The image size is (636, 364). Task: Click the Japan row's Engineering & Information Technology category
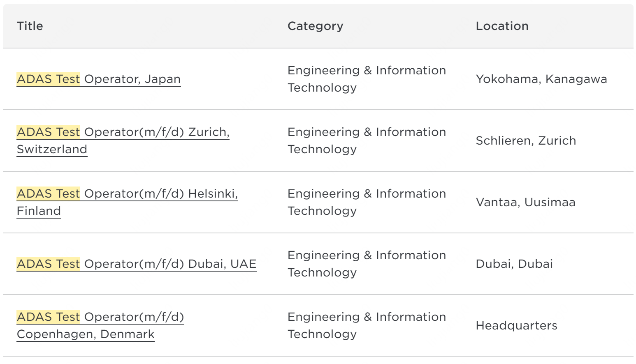(367, 79)
